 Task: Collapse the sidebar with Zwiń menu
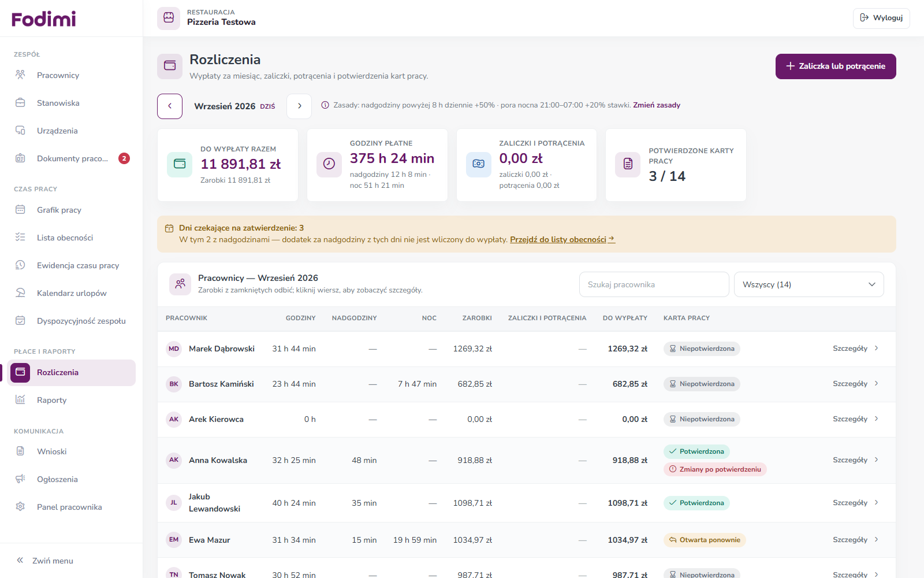tap(45, 561)
